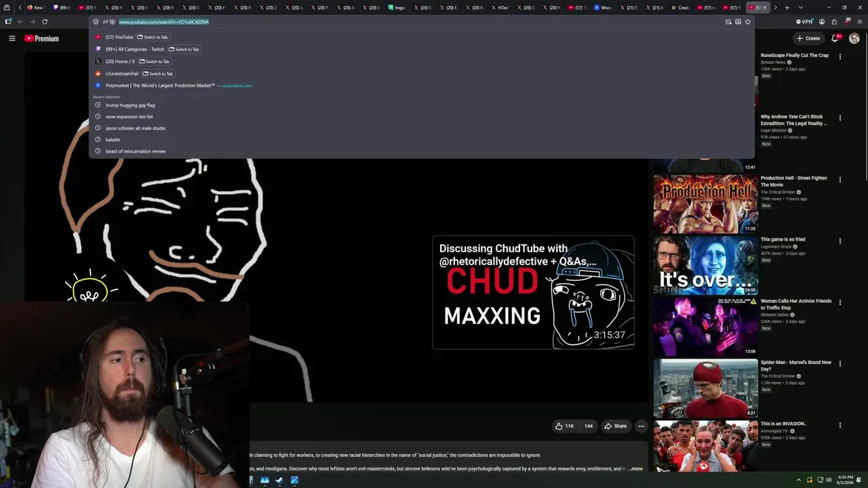Open the browser application menu
This screenshot has width=868, height=488.
[x=859, y=22]
